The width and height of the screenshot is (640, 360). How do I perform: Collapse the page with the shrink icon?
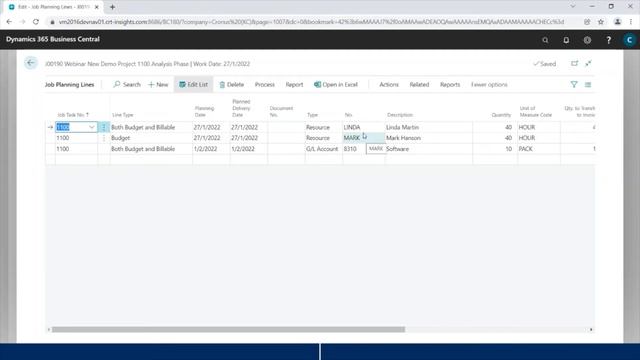(588, 63)
